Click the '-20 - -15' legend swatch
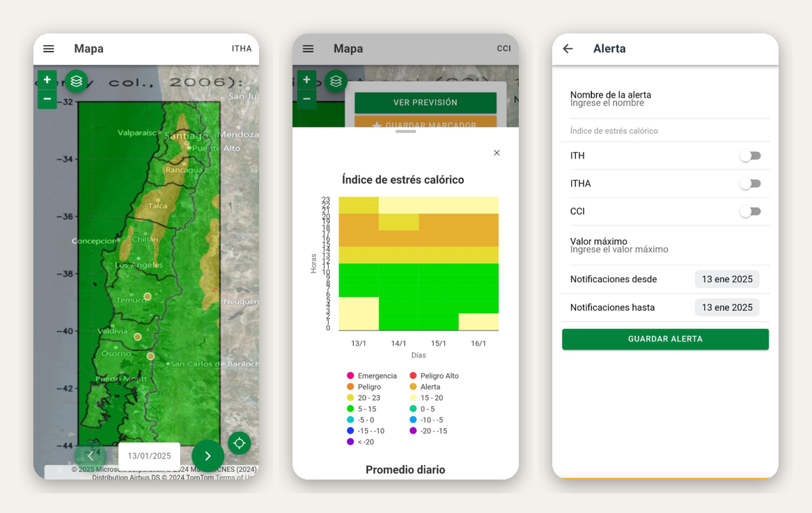Screen dimensions: 812x513 (x=413, y=431)
